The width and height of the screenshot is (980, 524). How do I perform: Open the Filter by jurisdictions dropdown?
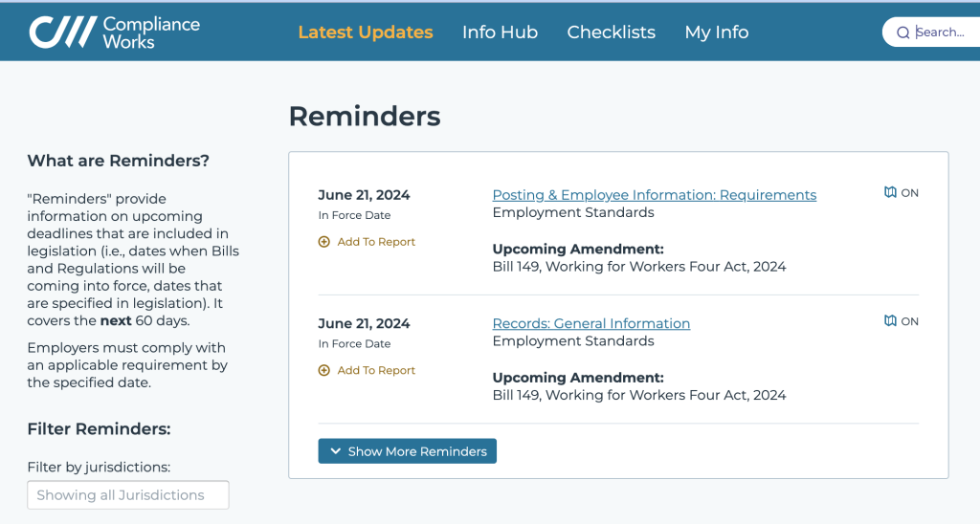point(128,495)
